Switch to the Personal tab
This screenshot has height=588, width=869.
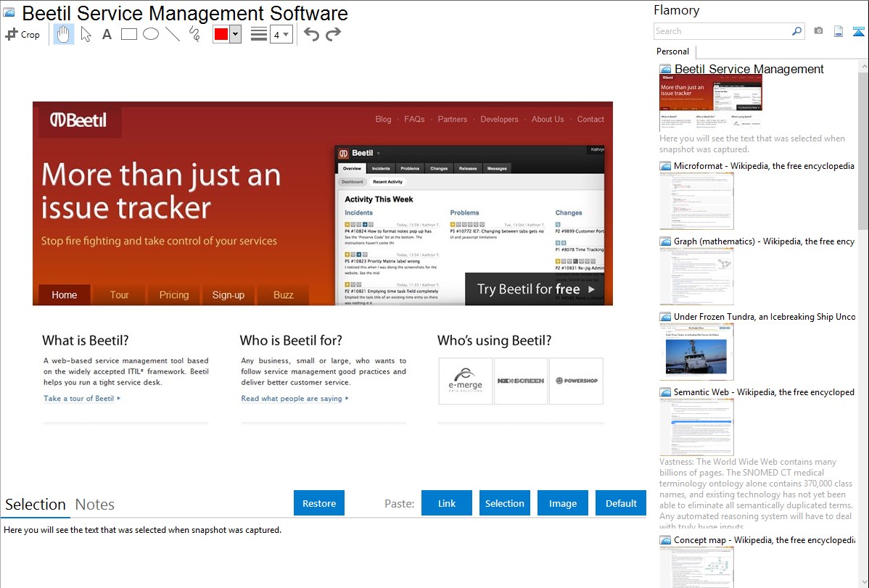point(673,51)
